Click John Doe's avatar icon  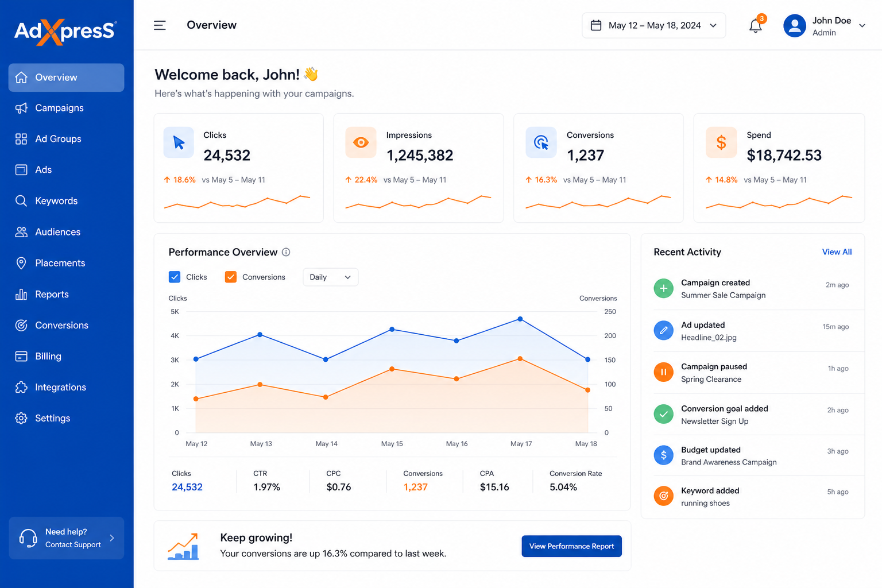(x=795, y=26)
